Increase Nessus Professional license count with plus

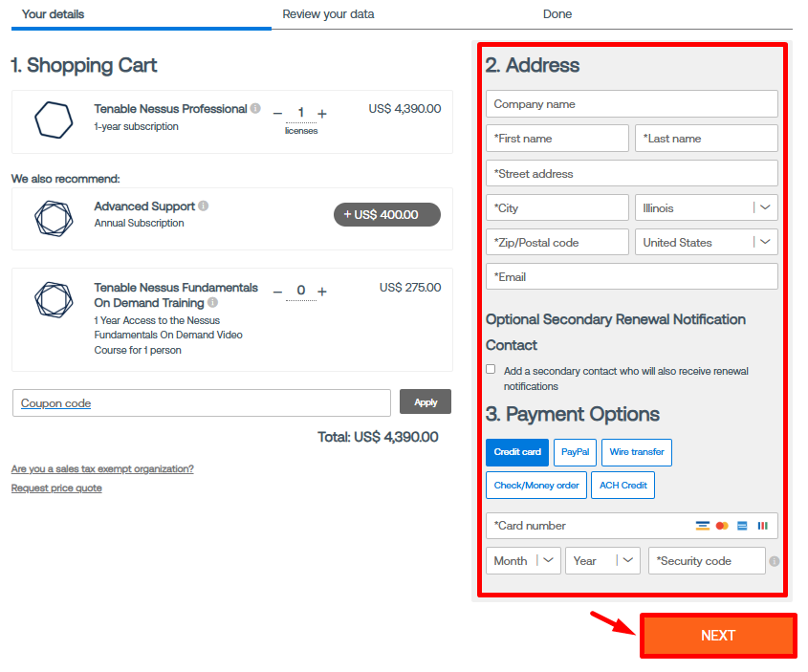coord(321,114)
